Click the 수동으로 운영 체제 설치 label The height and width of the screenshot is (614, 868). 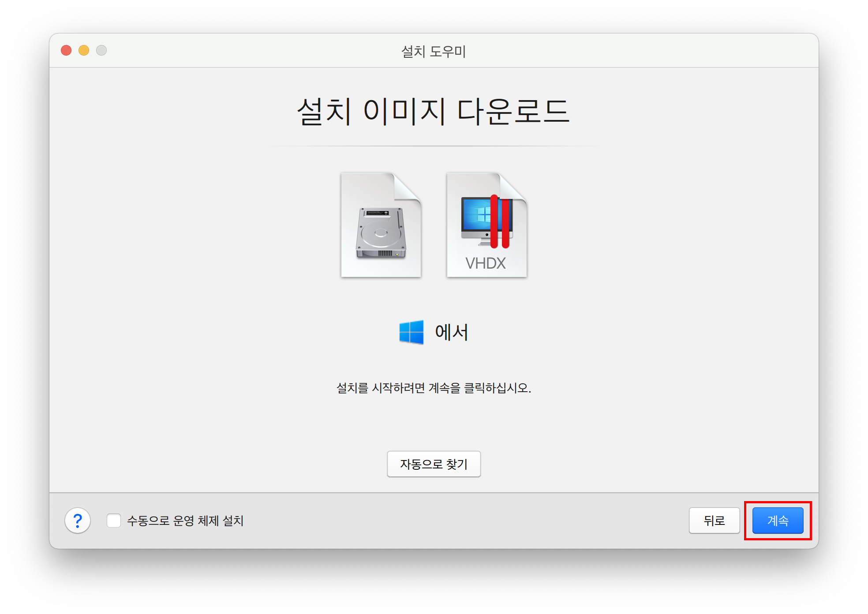tap(185, 520)
